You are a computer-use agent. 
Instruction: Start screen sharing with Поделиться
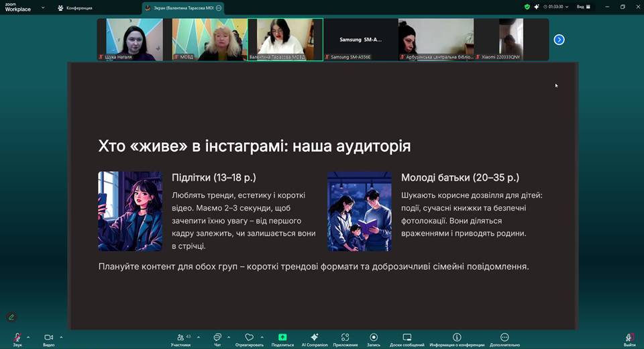[282, 338]
